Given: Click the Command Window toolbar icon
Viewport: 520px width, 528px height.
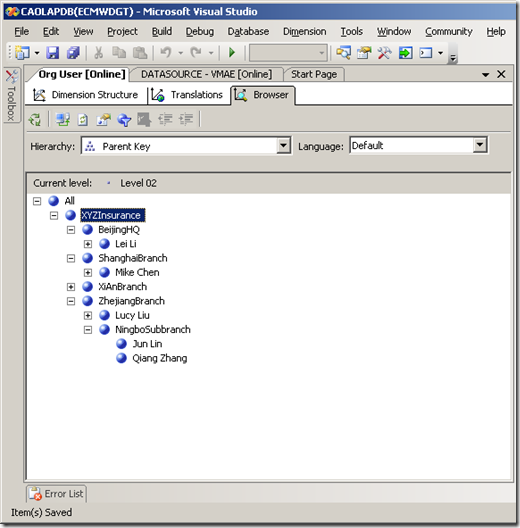Looking at the screenshot, I should [x=426, y=53].
